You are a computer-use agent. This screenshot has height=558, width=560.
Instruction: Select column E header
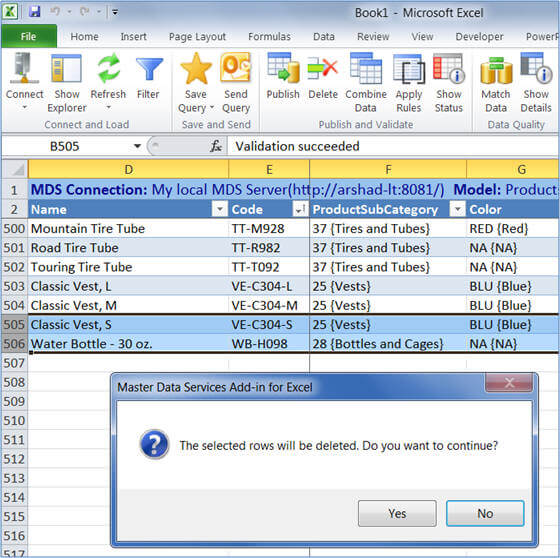(x=269, y=169)
